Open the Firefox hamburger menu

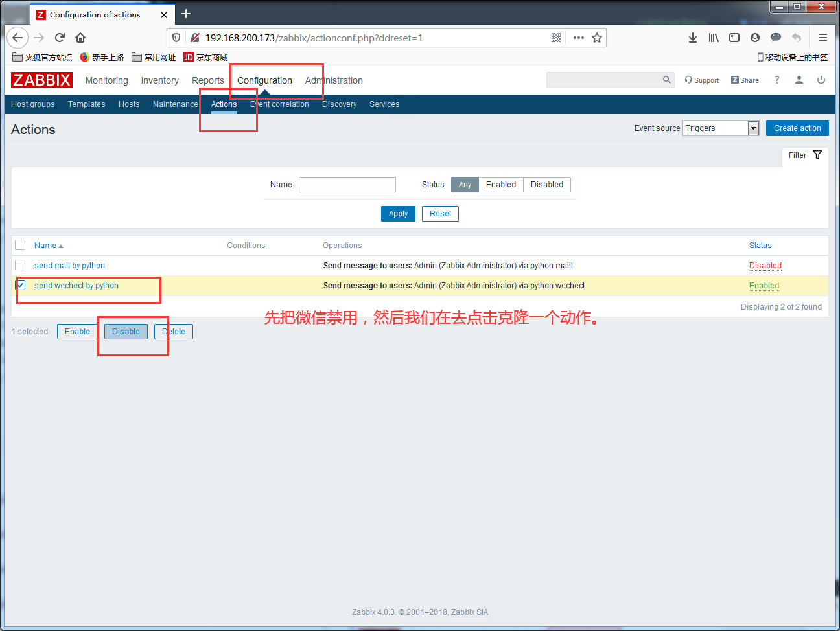point(823,38)
